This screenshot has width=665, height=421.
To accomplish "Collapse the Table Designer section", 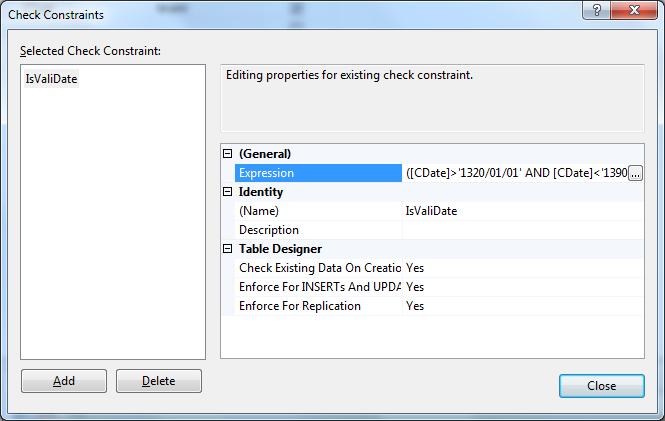I will click(x=228, y=249).
